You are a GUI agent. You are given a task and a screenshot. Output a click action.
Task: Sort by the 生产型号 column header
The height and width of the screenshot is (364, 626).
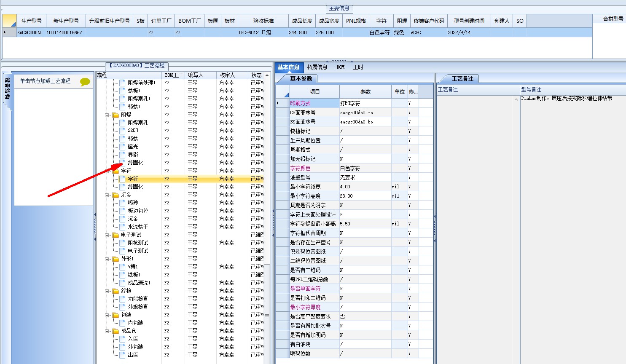31,21
